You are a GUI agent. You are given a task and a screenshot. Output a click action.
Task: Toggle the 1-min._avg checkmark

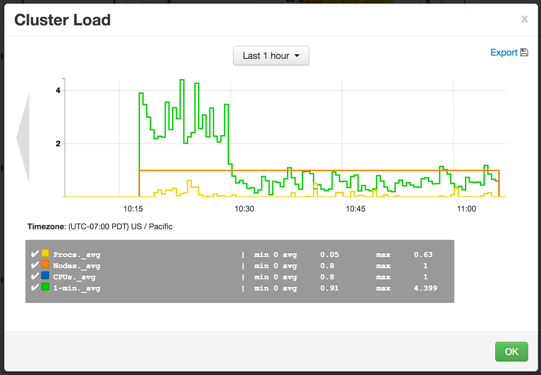pyautogui.click(x=35, y=287)
